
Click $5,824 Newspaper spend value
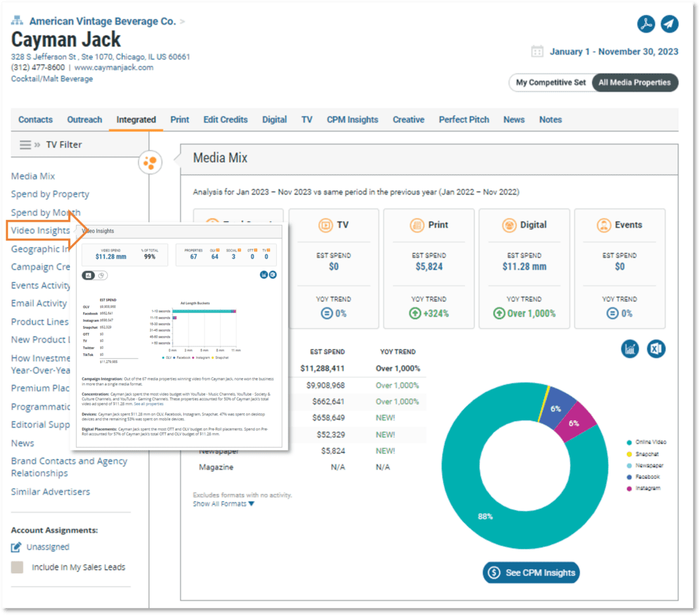[x=333, y=451]
